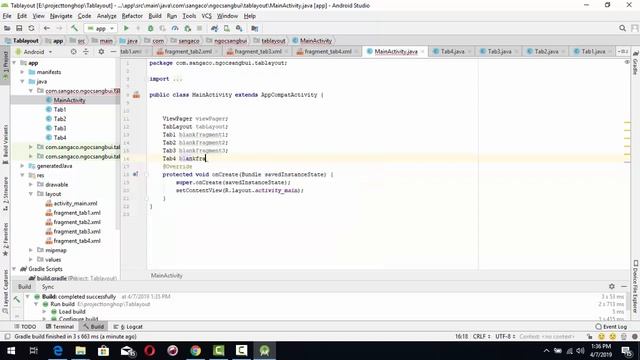
Task: Switch to the Tab1.java editor tab
Action: tap(593, 51)
